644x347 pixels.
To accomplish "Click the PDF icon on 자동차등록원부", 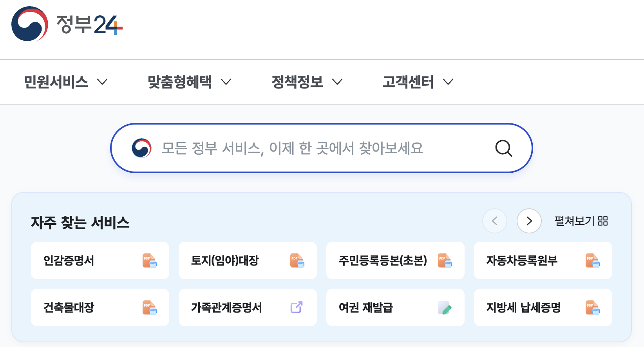I will click(x=592, y=260).
